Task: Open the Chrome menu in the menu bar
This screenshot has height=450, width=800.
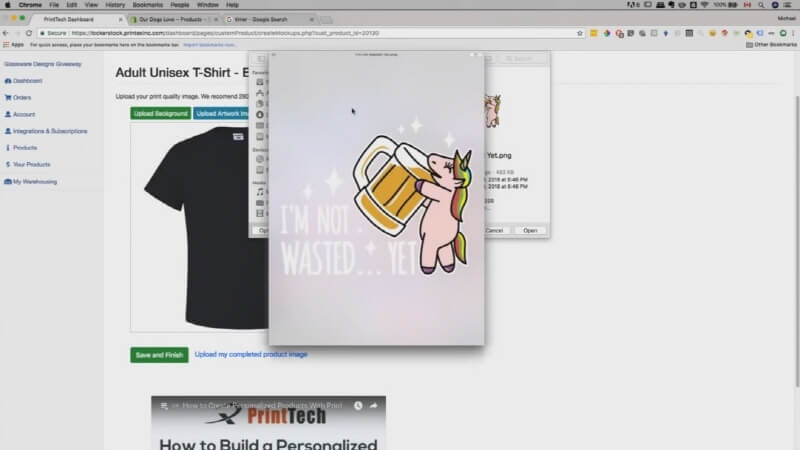Action: coord(30,5)
